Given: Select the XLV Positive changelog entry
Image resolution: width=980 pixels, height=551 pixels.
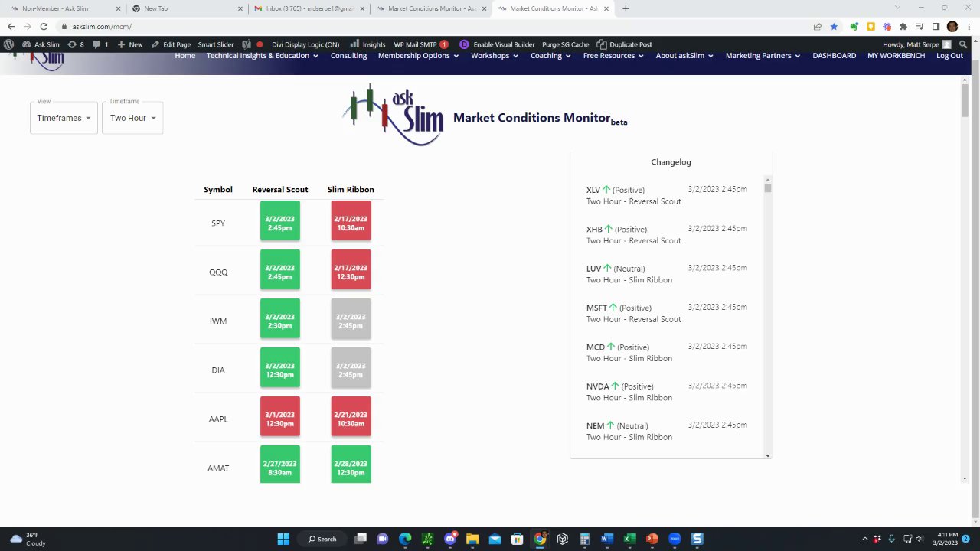Looking at the screenshot, I should coord(666,195).
